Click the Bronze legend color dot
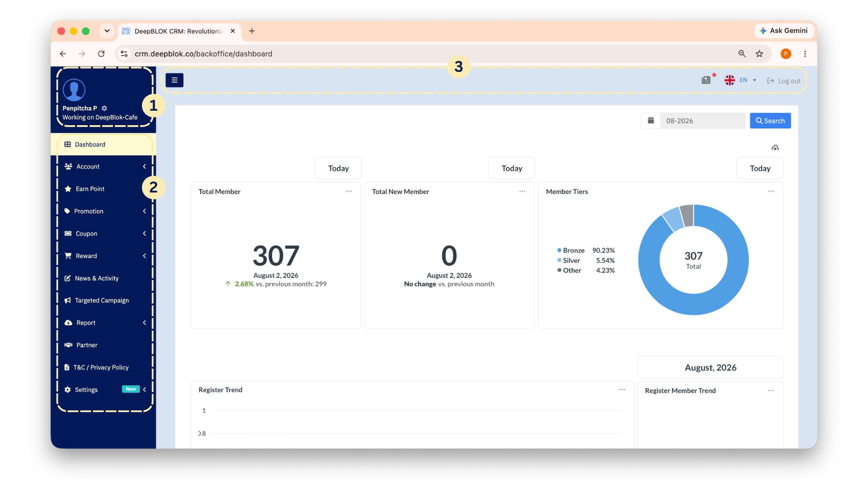This screenshot has width=868, height=488. click(x=559, y=250)
